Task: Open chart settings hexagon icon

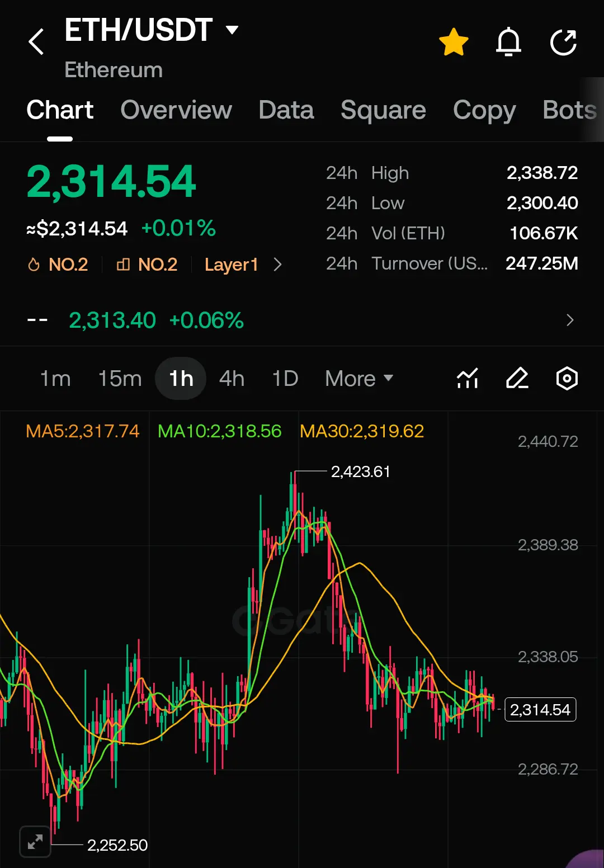Action: tap(567, 379)
